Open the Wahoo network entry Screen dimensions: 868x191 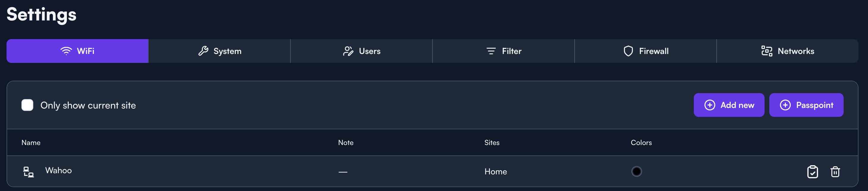point(59,171)
